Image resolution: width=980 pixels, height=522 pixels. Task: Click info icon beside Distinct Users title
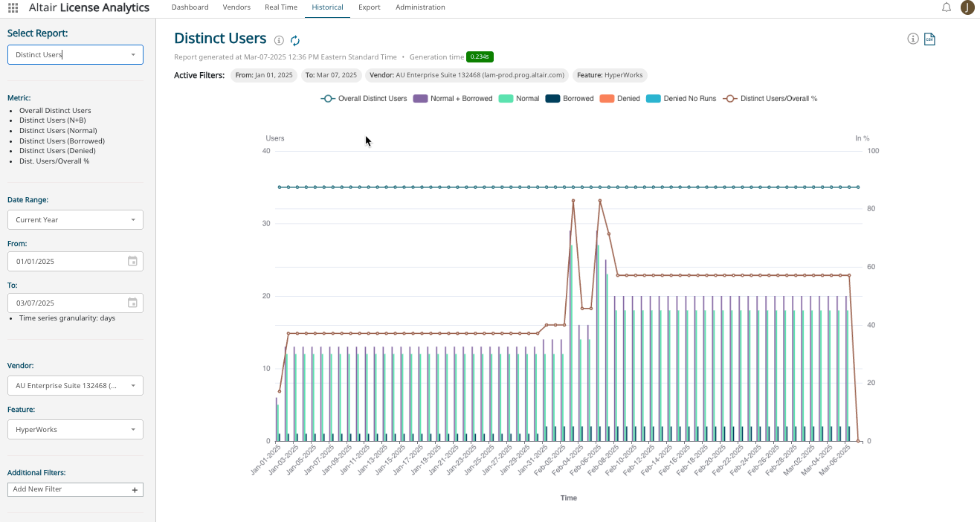pyautogui.click(x=279, y=40)
